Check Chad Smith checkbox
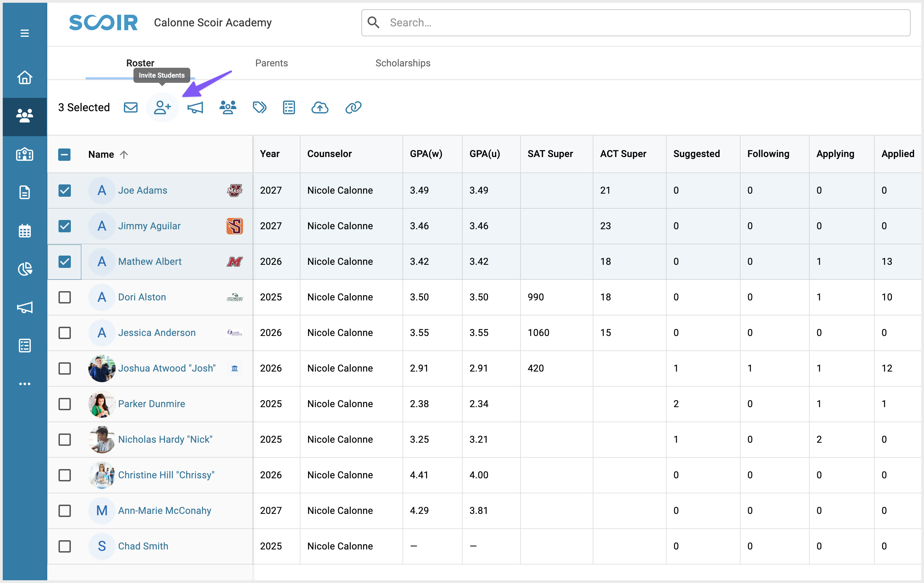Image resolution: width=924 pixels, height=583 pixels. (x=64, y=546)
